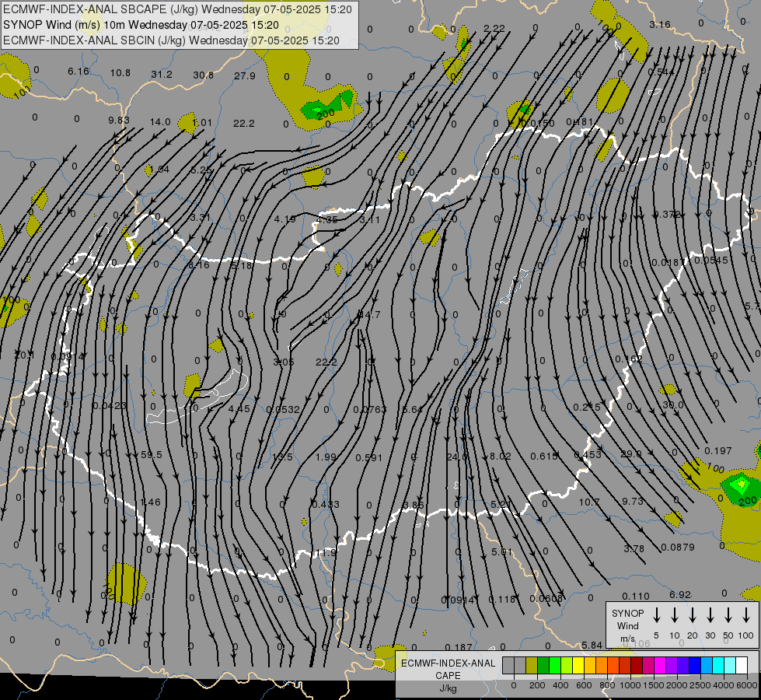The height and width of the screenshot is (700, 761).
Task: Click the 3.16 value at top right
Action: coord(660,24)
